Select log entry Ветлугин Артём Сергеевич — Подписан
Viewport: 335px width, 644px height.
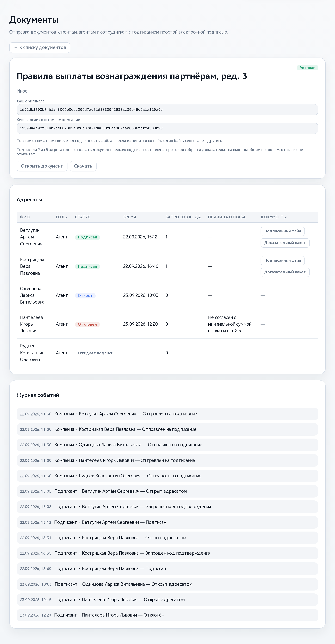(167, 522)
